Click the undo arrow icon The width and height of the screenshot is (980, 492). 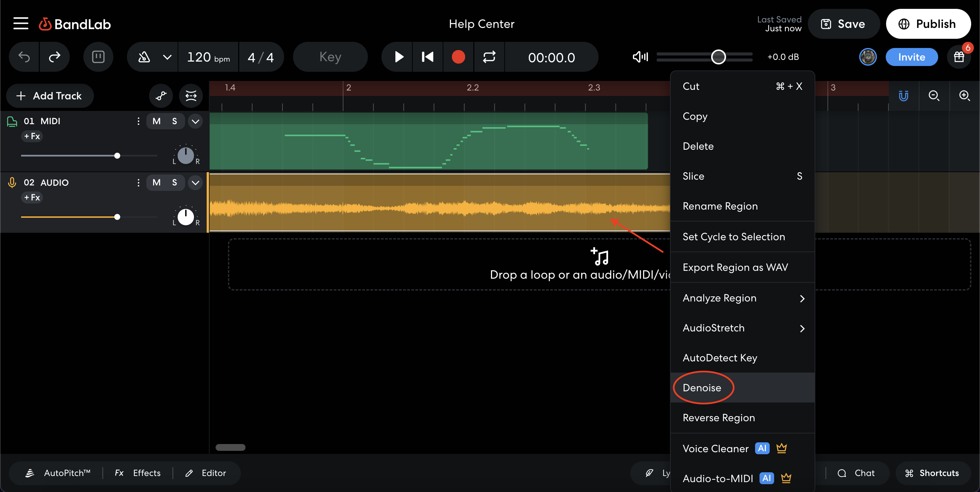click(x=24, y=57)
